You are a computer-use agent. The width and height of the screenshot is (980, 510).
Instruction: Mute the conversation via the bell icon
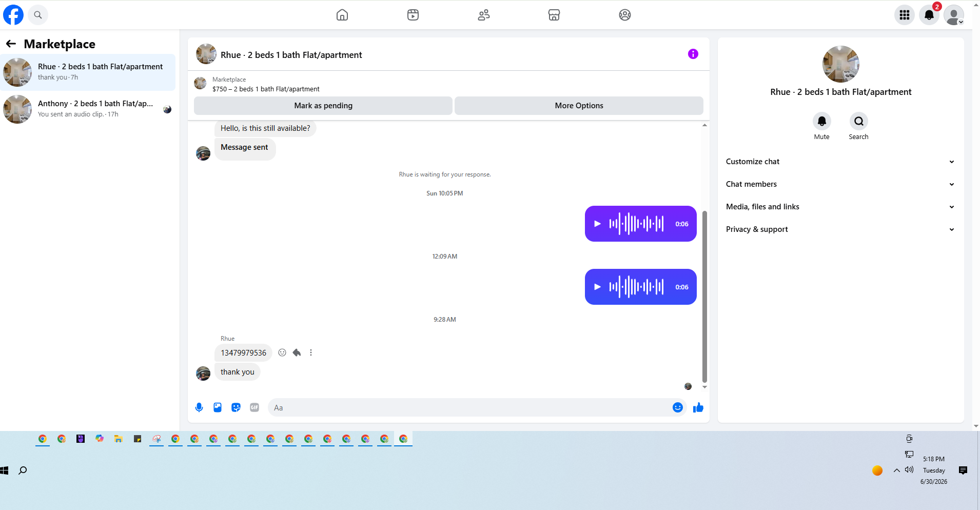pyautogui.click(x=822, y=121)
